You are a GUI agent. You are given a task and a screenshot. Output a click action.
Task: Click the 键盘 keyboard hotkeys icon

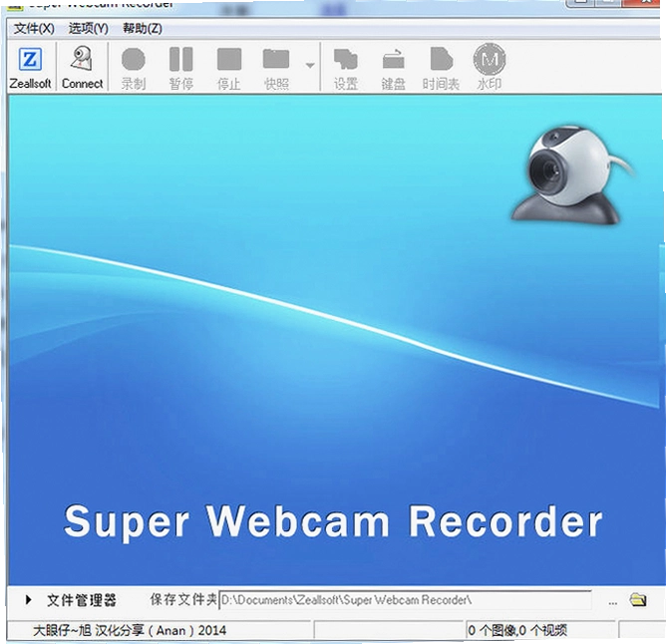pos(393,68)
